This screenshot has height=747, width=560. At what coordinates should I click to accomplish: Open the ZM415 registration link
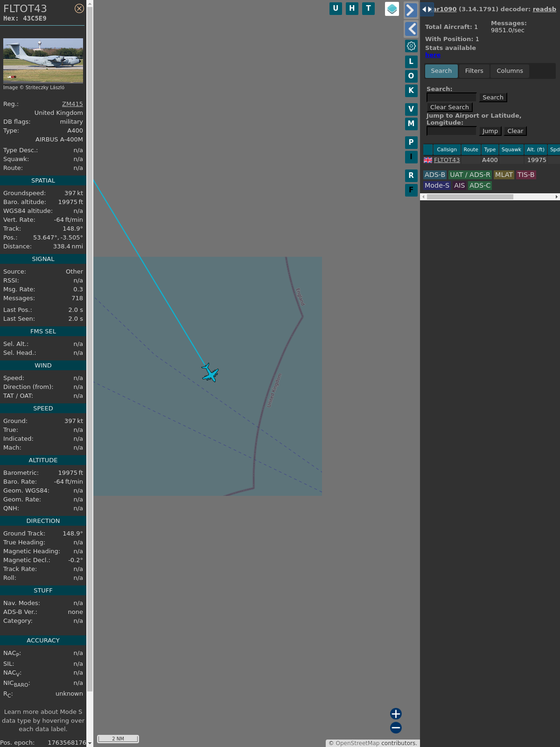click(72, 104)
